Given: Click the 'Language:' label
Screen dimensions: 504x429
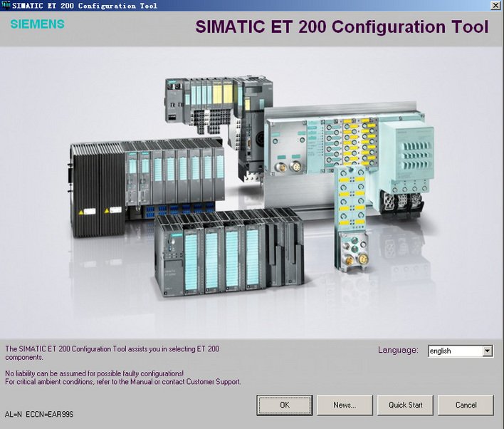Looking at the screenshot, I should click(x=398, y=350).
